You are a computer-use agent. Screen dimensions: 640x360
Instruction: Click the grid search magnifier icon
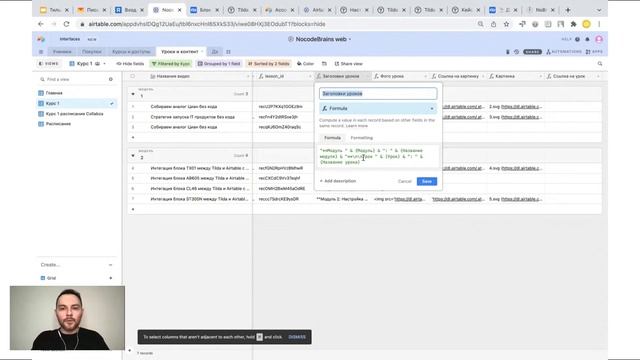point(600,64)
